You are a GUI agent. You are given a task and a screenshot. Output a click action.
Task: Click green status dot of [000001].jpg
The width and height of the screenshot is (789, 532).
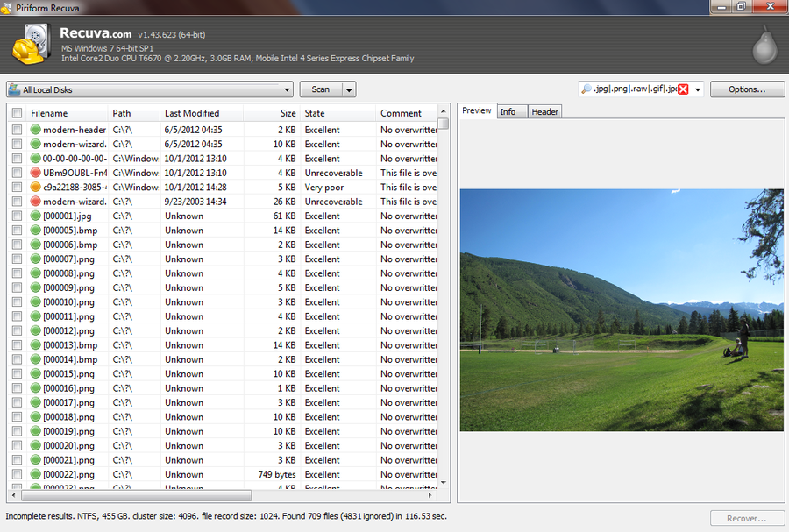point(36,216)
